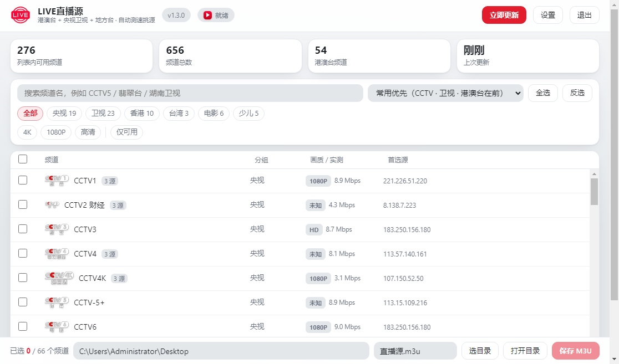Viewport: 619px width, 364px height.
Task: Open 设置 settings
Action: pyautogui.click(x=548, y=15)
